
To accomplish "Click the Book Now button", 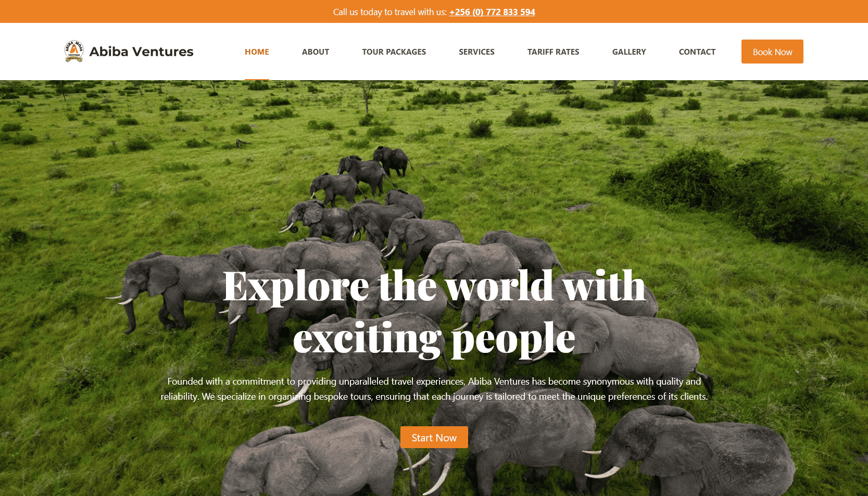I will 772,52.
